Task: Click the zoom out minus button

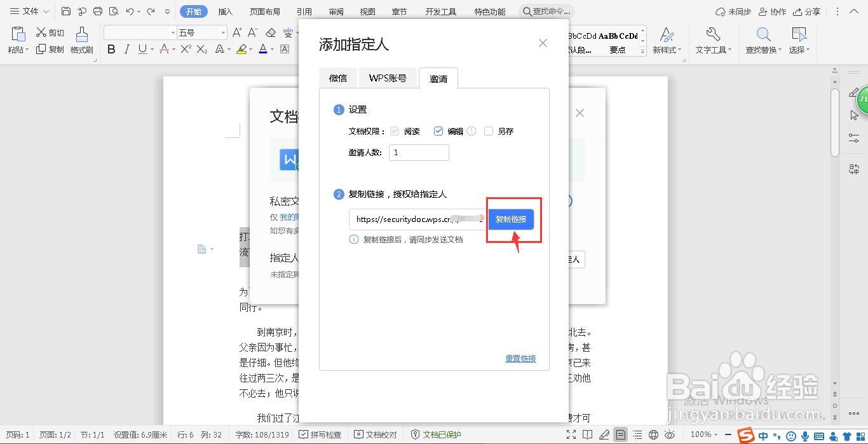Action: click(x=728, y=435)
